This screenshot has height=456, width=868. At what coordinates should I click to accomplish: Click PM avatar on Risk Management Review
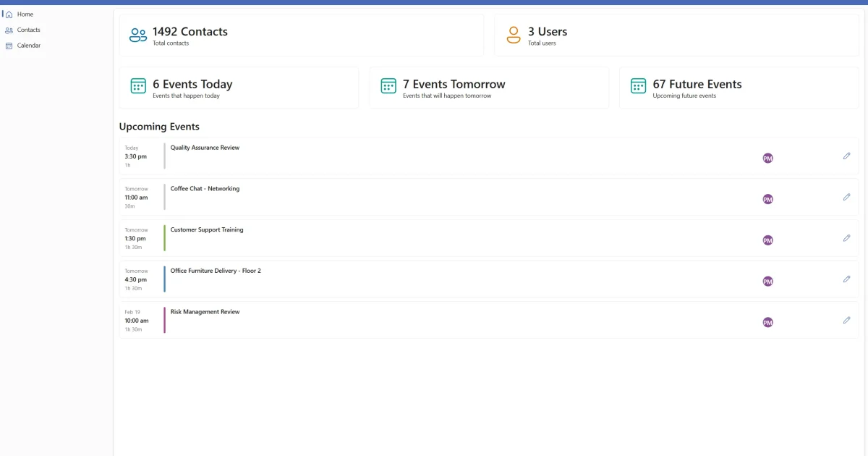[x=768, y=322]
